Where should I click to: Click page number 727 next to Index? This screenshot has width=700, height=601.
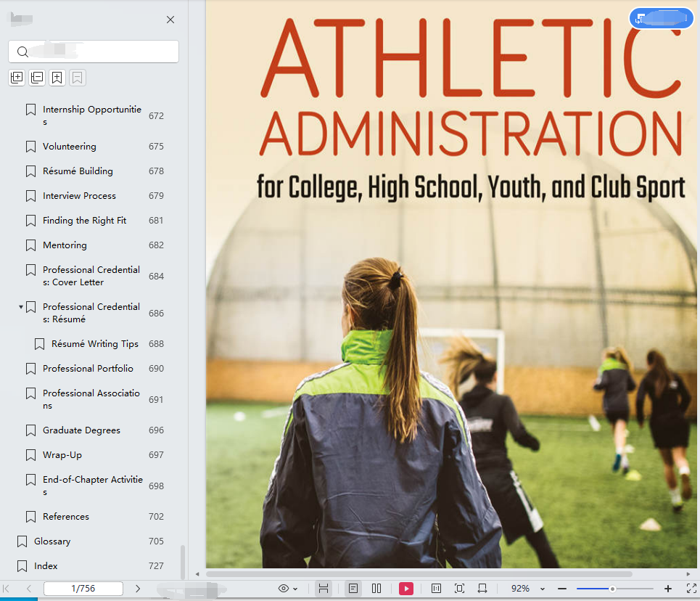[156, 565]
